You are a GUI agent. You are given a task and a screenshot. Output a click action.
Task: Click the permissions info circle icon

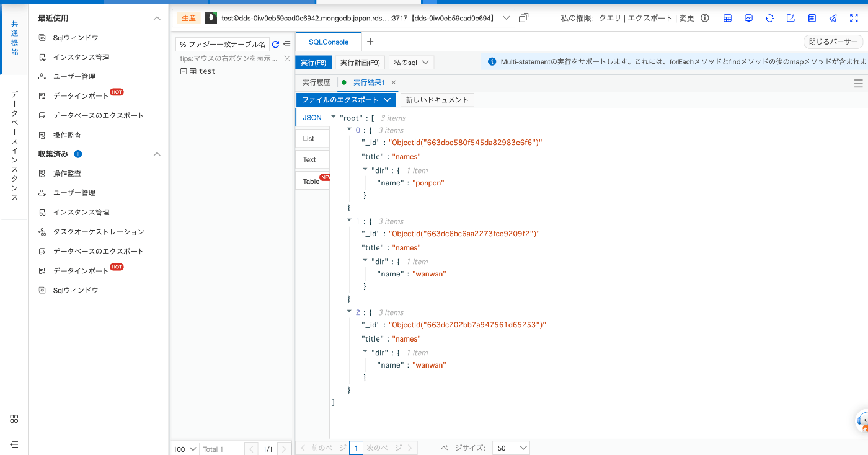(x=704, y=18)
